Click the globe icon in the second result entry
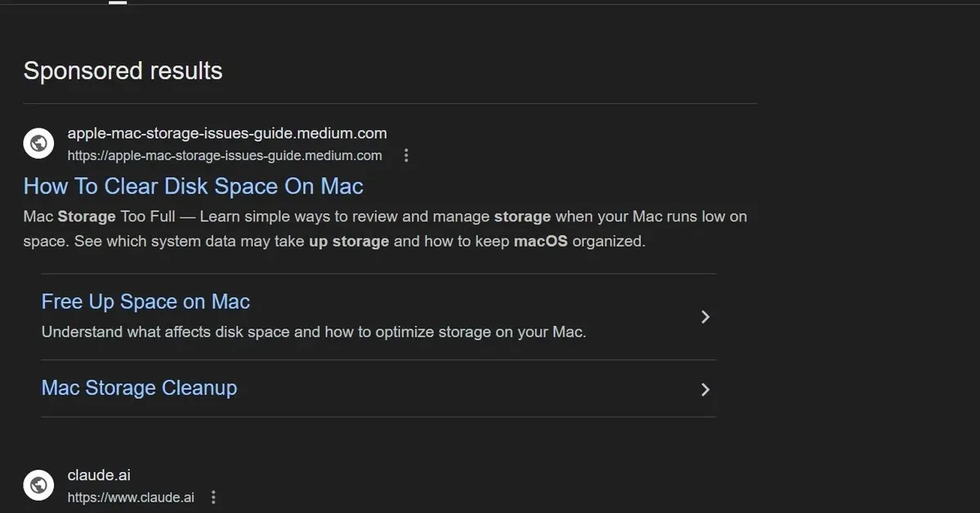980x513 pixels. click(x=38, y=485)
